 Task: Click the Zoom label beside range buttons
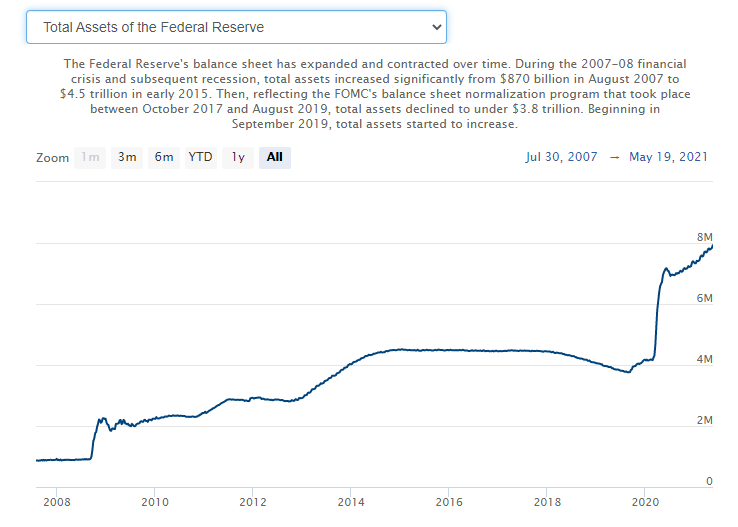pyautogui.click(x=53, y=158)
